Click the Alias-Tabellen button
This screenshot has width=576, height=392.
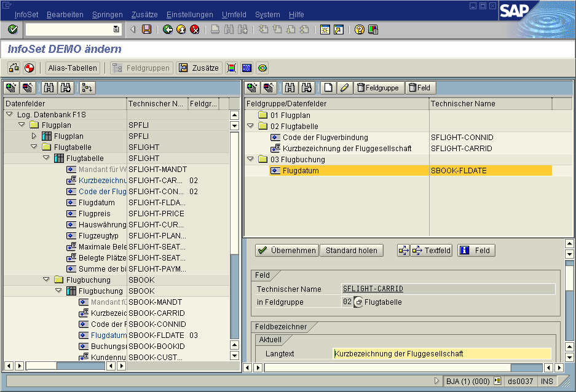click(x=73, y=68)
